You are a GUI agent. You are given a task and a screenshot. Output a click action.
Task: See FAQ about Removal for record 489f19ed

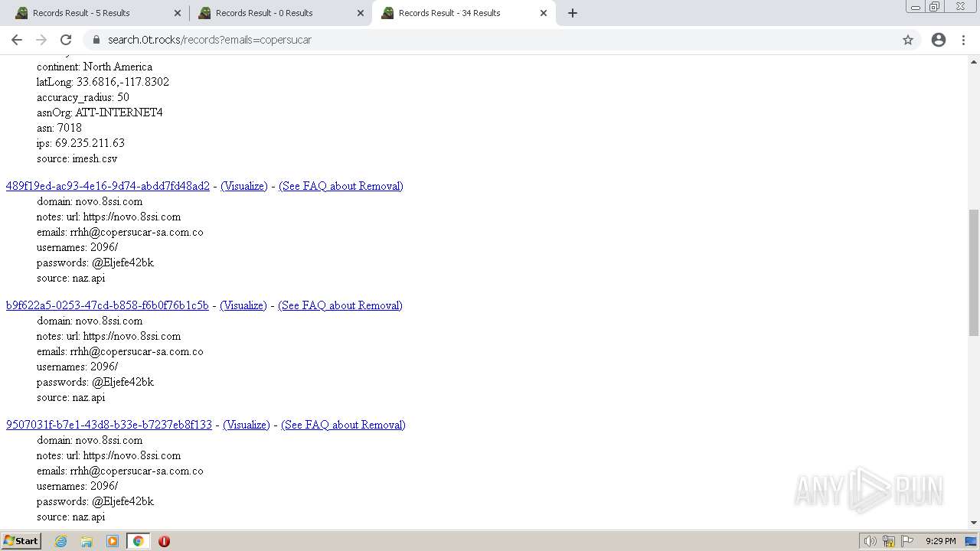click(x=341, y=186)
